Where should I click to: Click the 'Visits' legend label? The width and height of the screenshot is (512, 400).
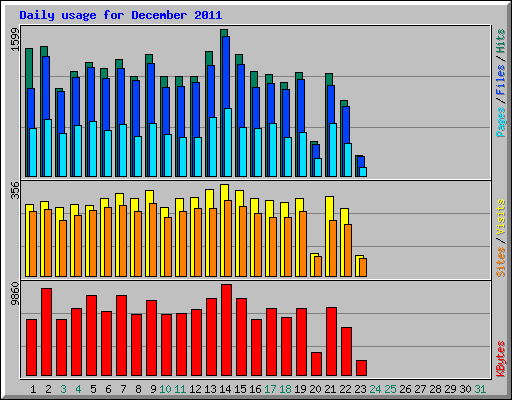tap(500, 217)
